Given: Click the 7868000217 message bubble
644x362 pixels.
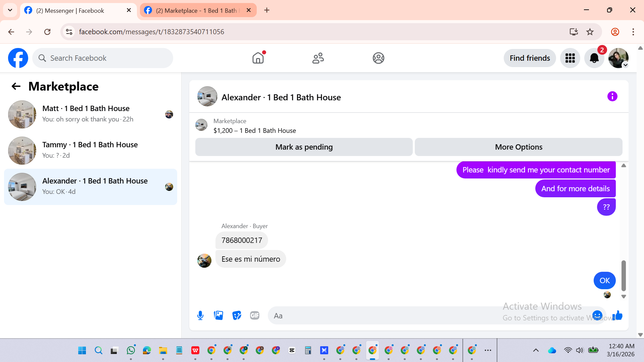Looking at the screenshot, I should 242,240.
